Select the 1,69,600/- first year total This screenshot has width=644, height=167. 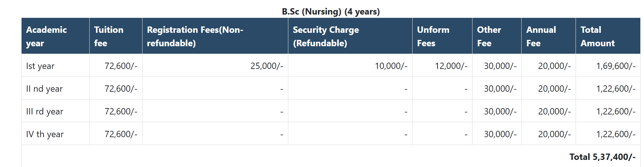click(615, 66)
